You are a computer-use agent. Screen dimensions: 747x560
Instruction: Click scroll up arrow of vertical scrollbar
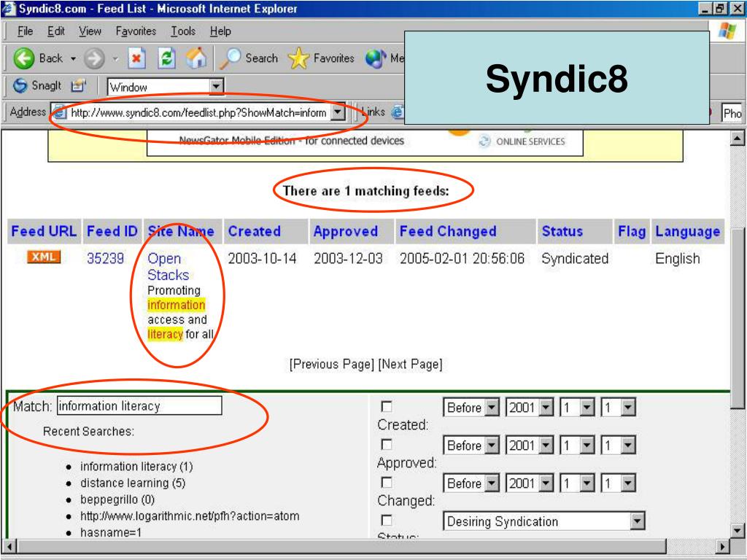[x=738, y=139]
